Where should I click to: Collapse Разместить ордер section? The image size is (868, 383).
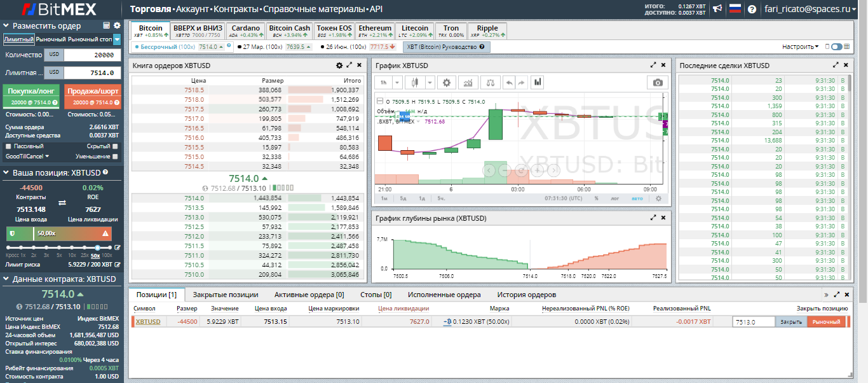[6, 26]
